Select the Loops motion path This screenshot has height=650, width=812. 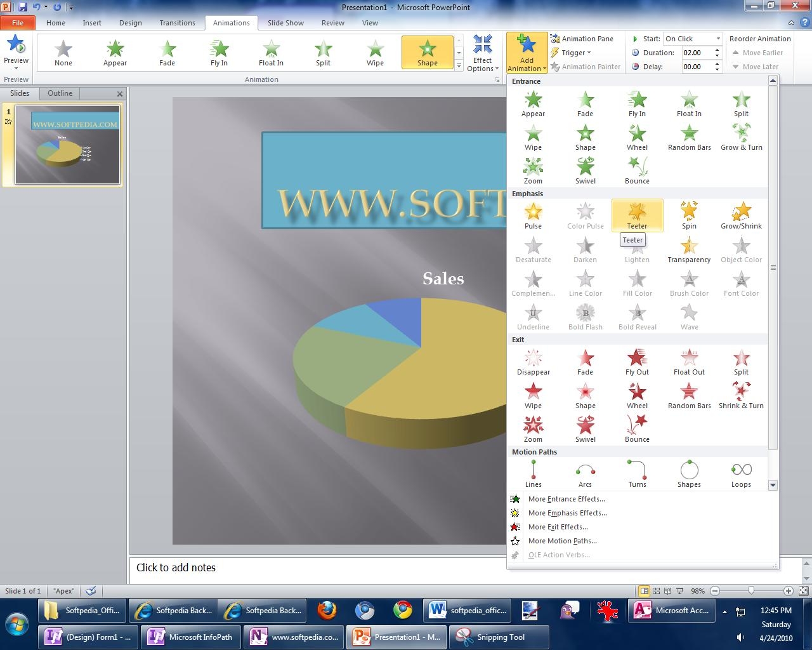pyautogui.click(x=741, y=474)
